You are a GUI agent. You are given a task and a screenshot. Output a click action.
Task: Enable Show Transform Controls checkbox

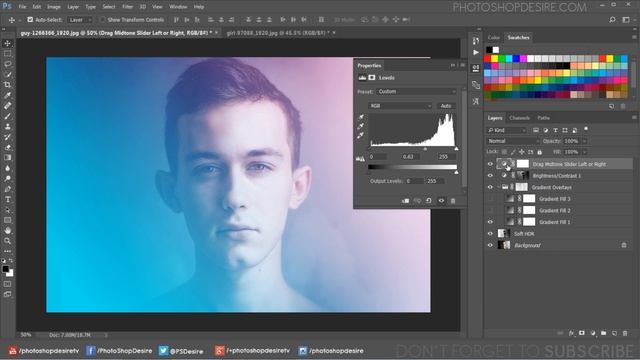[103, 20]
